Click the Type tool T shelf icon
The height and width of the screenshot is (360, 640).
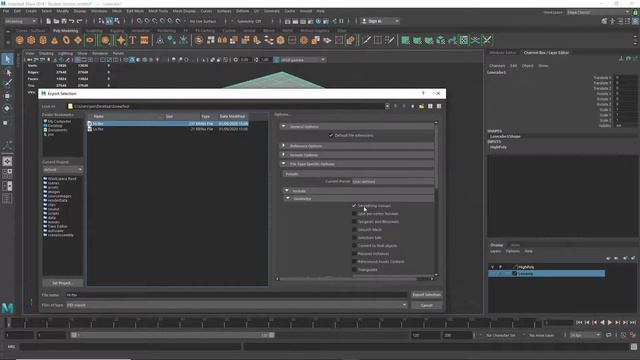[x=133, y=40]
